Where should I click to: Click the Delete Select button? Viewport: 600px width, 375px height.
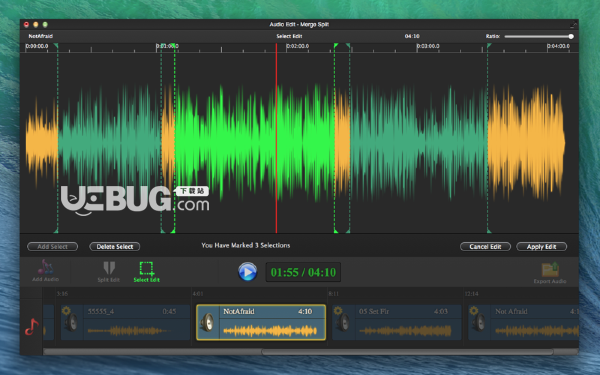coord(115,247)
